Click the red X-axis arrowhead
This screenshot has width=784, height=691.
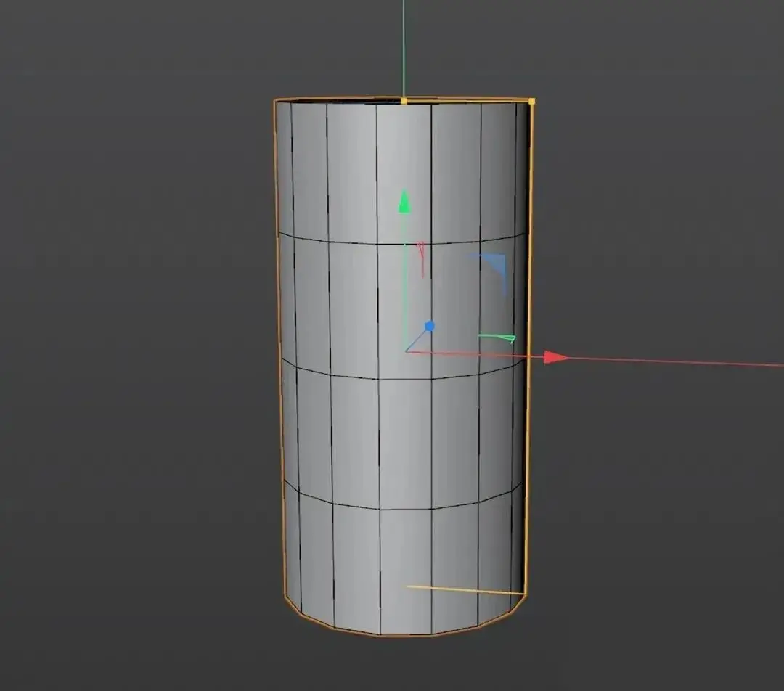(x=555, y=356)
